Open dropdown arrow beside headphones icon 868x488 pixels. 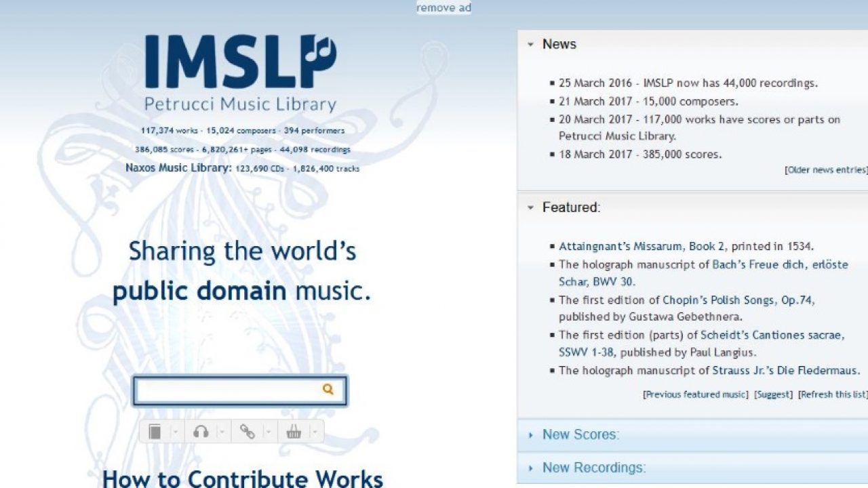[x=221, y=432]
